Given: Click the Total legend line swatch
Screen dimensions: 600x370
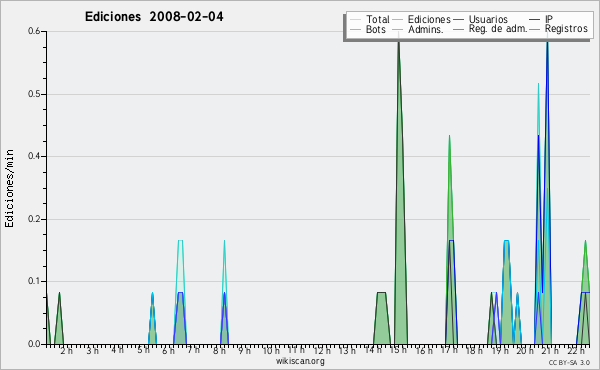Looking at the screenshot, I should point(355,20).
